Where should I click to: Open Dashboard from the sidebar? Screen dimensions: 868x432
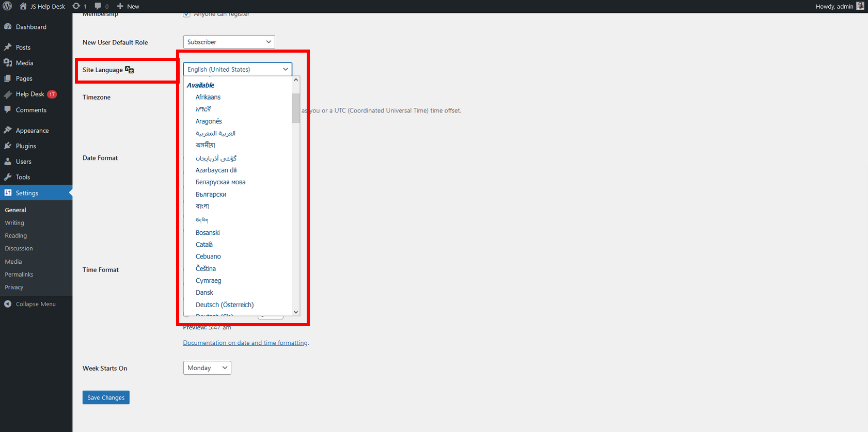point(30,27)
